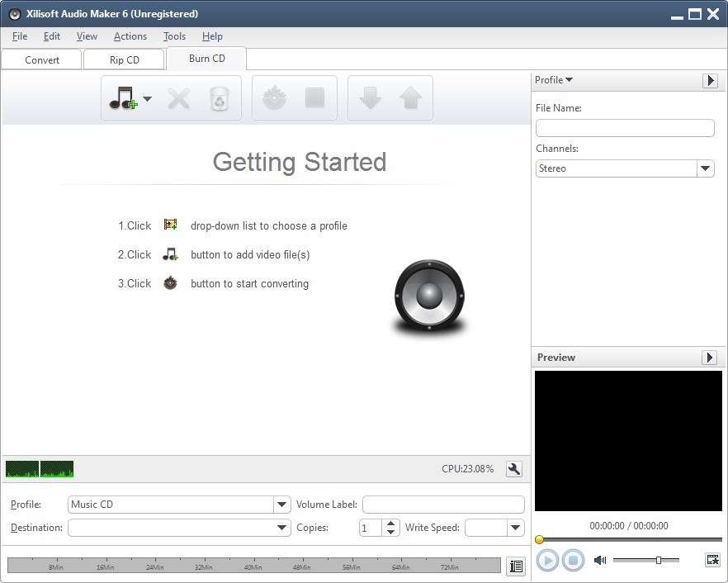728x583 pixels.
Task: Click the Stop burning icon
Action: pos(315,98)
